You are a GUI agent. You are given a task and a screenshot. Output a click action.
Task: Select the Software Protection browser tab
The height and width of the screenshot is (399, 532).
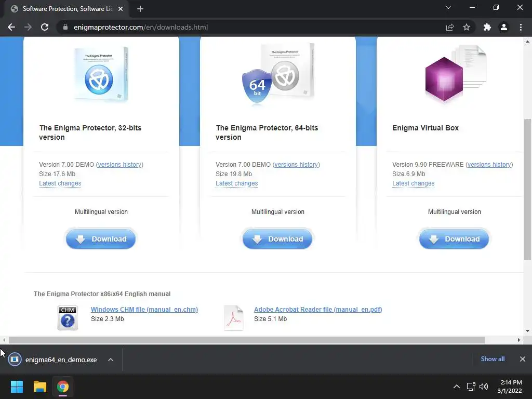[x=67, y=9]
